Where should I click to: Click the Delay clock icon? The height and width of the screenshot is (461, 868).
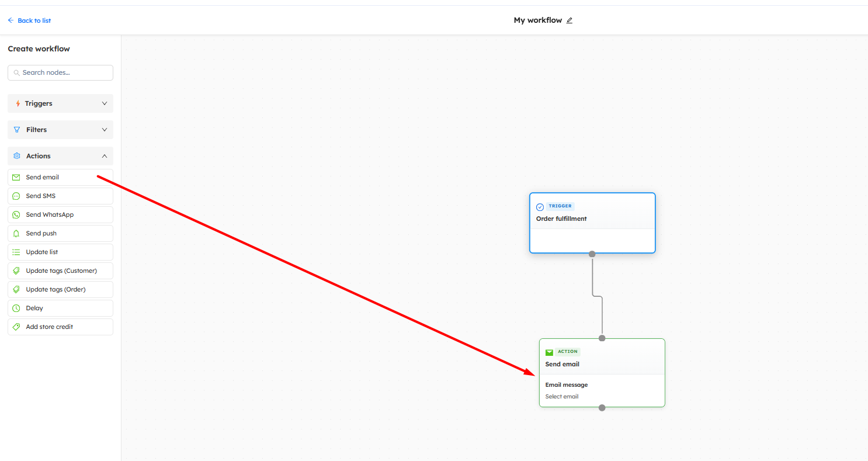pos(16,309)
